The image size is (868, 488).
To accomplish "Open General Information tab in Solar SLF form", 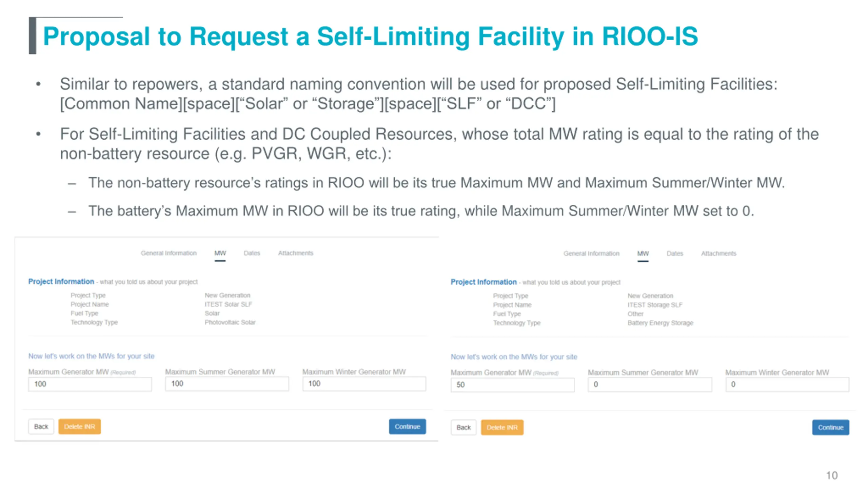I will pyautogui.click(x=169, y=253).
